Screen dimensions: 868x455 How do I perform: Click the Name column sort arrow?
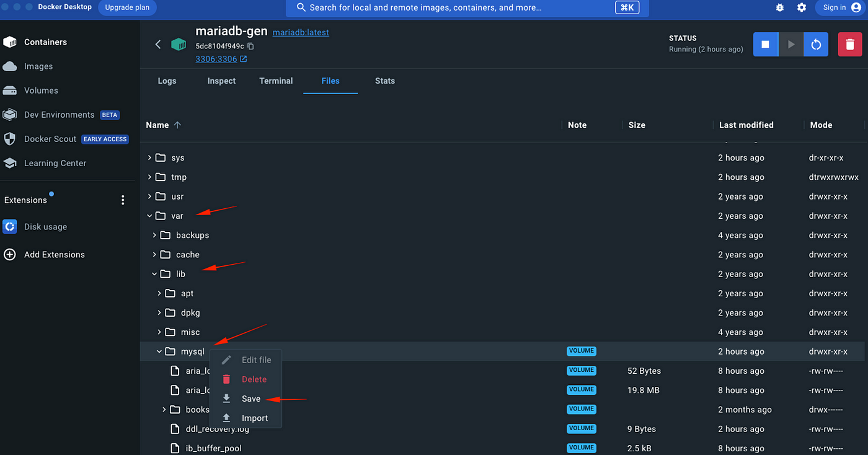pyautogui.click(x=177, y=125)
